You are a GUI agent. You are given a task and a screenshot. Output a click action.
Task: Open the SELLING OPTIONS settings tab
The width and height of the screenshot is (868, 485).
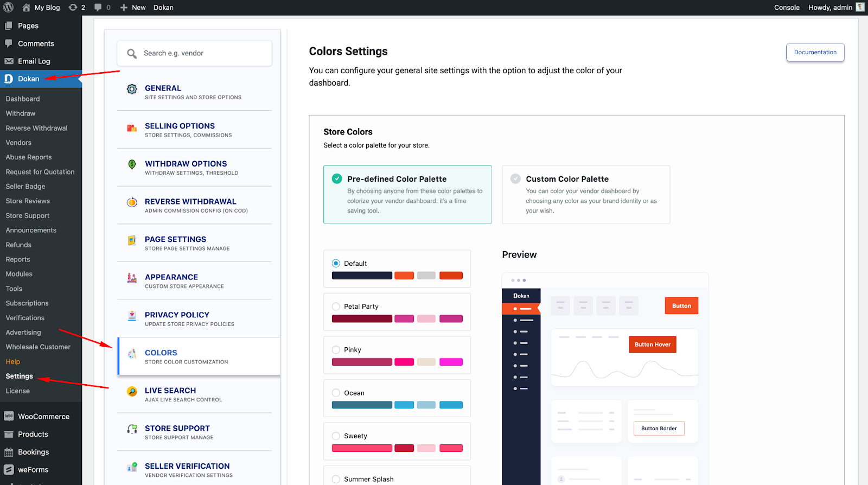click(194, 130)
